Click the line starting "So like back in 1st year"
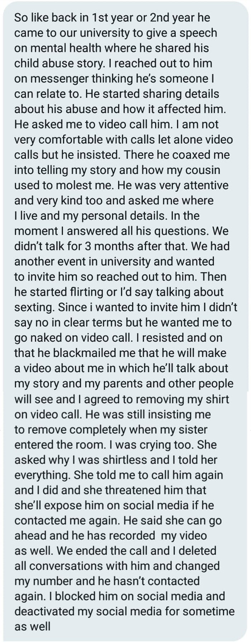 [x=112, y=18]
